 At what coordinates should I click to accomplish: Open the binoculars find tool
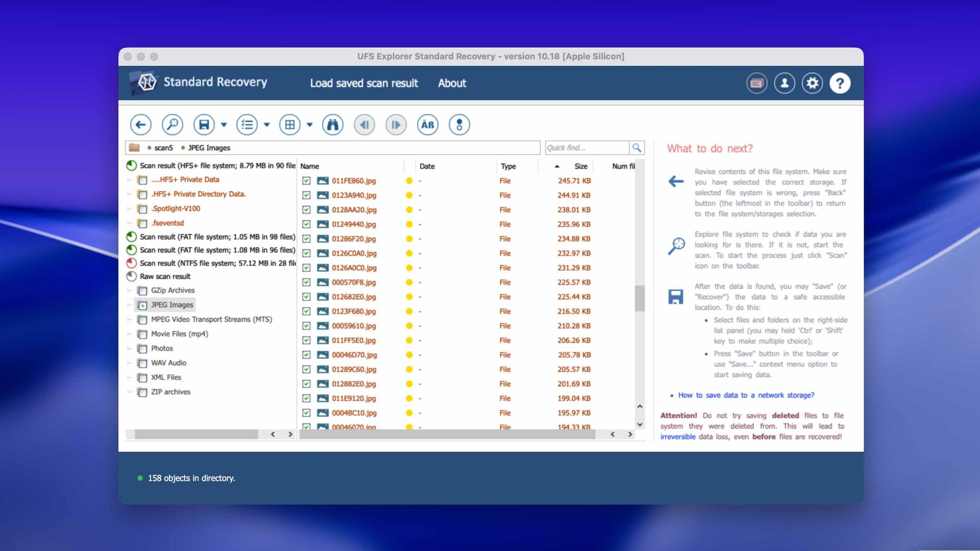point(332,125)
